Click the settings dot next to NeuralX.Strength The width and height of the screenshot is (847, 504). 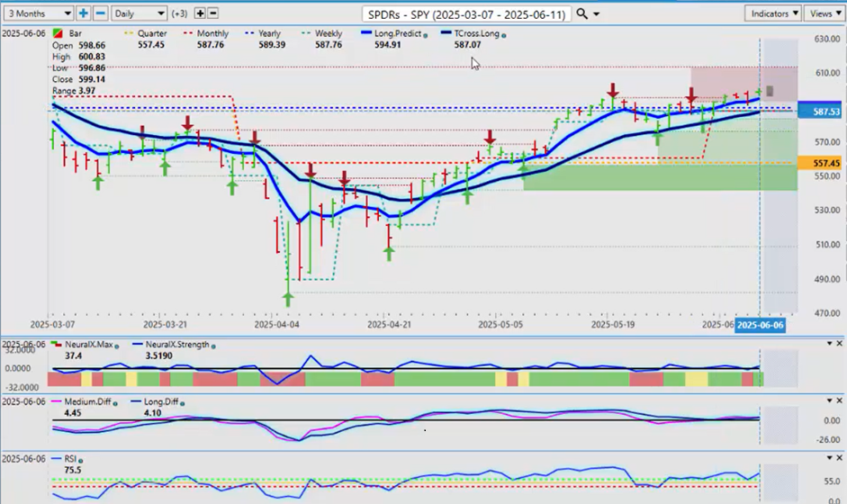click(x=213, y=346)
